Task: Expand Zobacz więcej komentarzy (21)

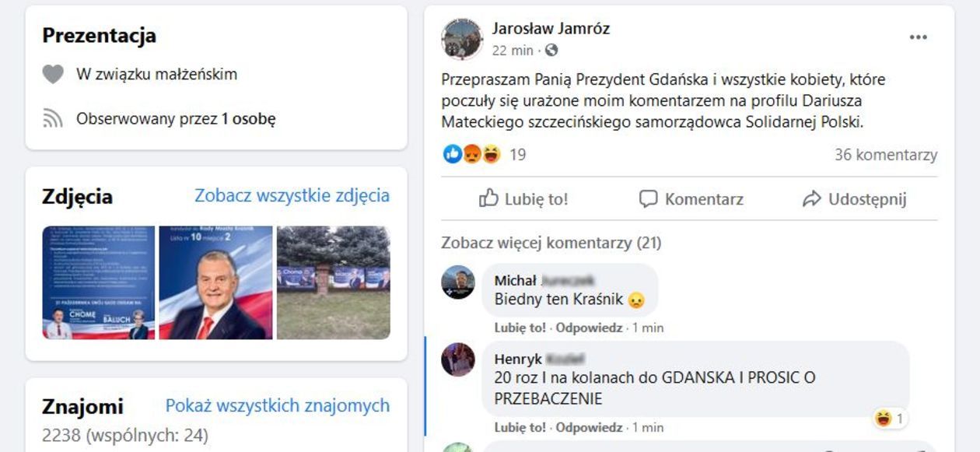Action: pyautogui.click(x=551, y=243)
